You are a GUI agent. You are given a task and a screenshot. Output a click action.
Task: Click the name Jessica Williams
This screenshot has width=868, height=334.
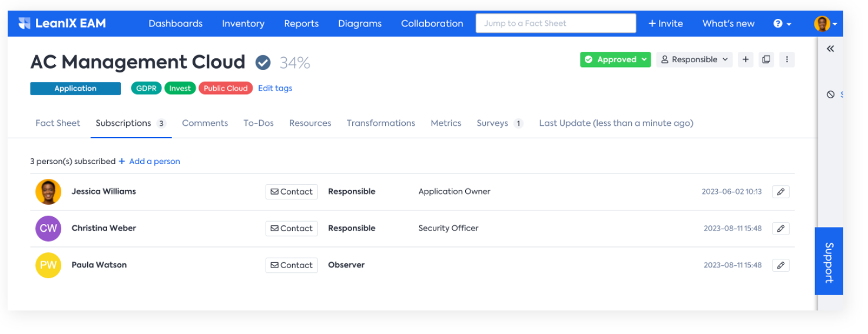click(x=104, y=191)
